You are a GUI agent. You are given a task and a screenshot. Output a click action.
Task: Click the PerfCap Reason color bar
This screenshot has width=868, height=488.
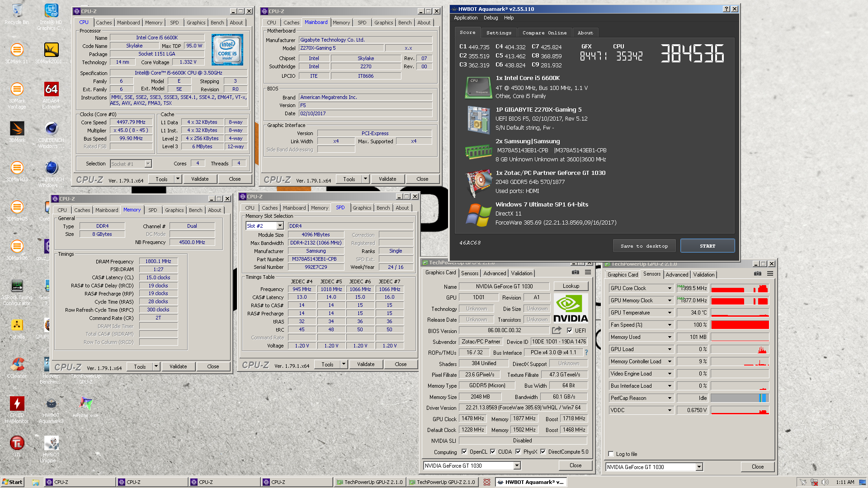740,398
